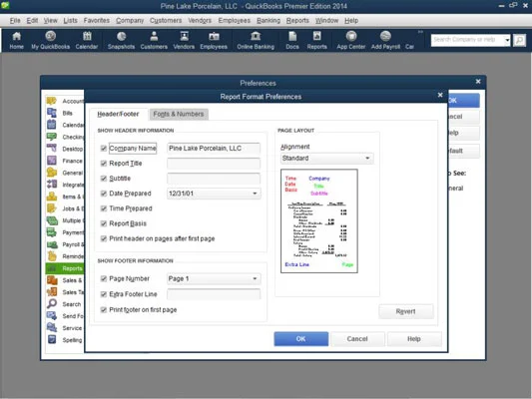The image size is (532, 399).
Task: Select the Header/Footer tab
Action: click(x=118, y=114)
